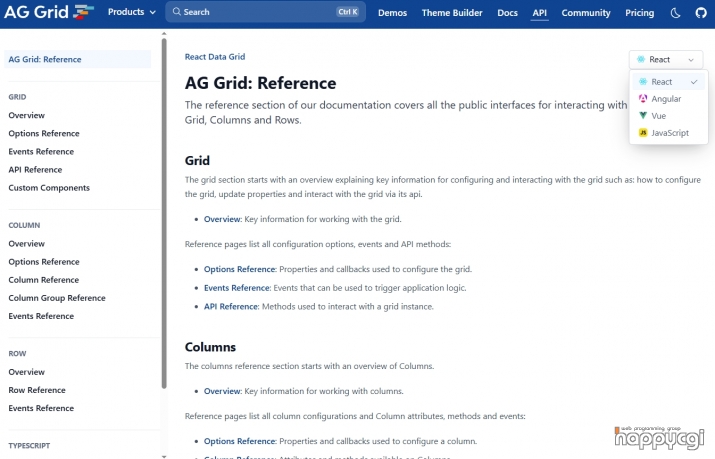Image resolution: width=715 pixels, height=459 pixels.
Task: Select the JavaScript framework icon option
Action: tap(643, 132)
